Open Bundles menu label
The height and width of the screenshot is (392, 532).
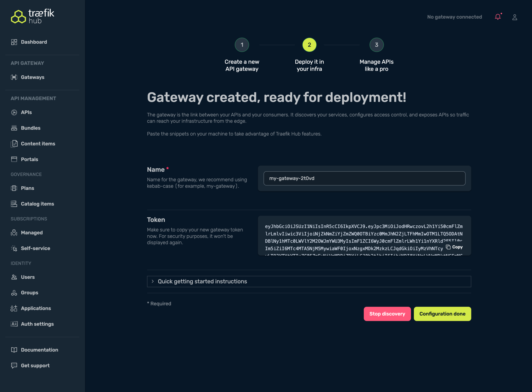pos(31,128)
